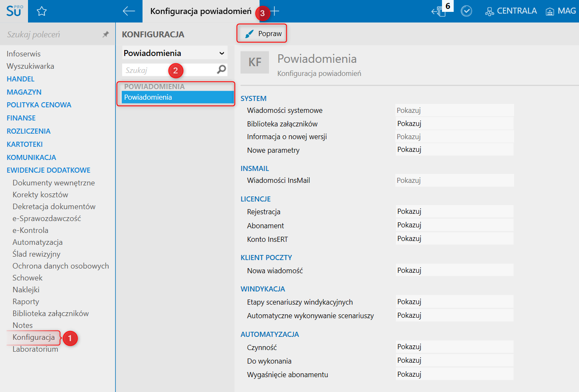The width and height of the screenshot is (579, 392).
Task: Click the Konto InsERT Pokazuj value
Action: pos(454,238)
